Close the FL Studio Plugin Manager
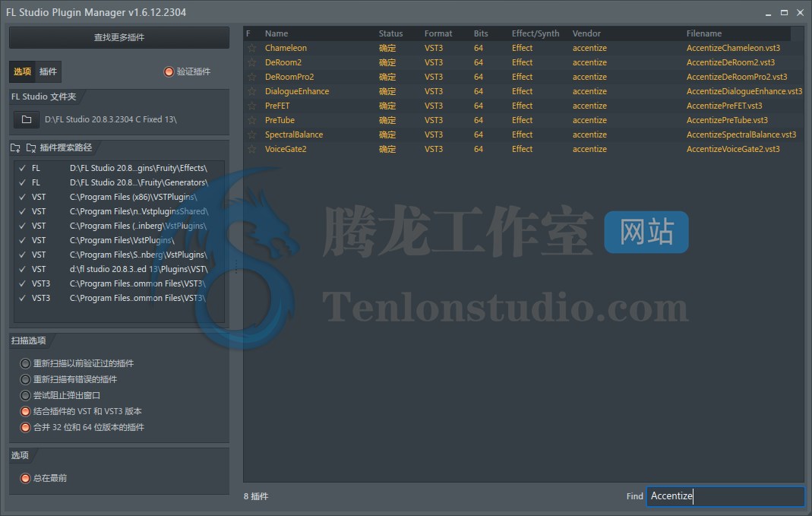This screenshot has height=516, width=812. pos(800,12)
